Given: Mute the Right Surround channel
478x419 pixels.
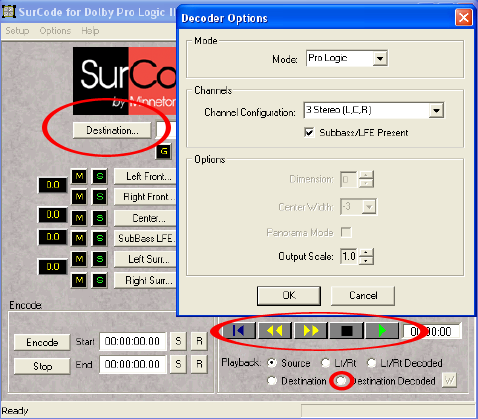Looking at the screenshot, I should point(79,280).
